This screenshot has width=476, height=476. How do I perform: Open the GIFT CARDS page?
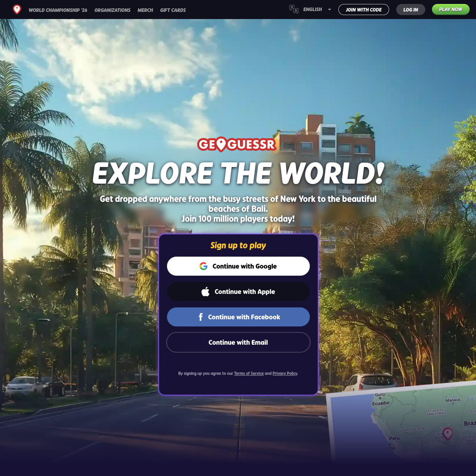pos(173,10)
